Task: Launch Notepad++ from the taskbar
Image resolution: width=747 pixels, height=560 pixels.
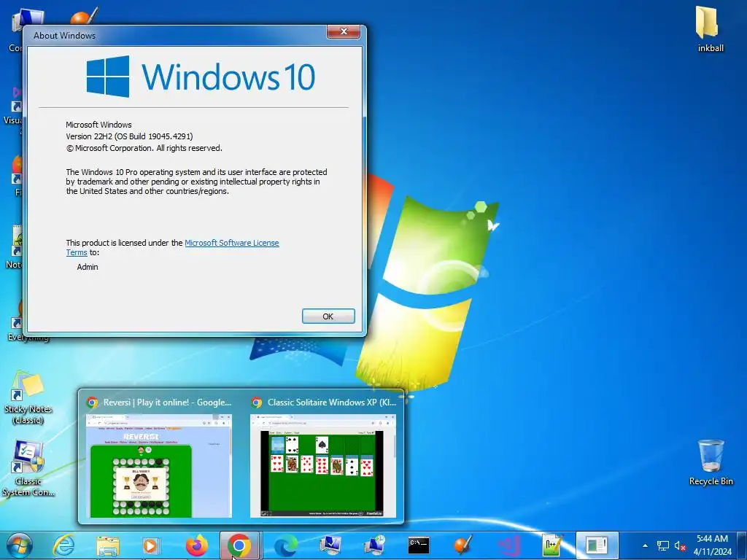Action: tap(551, 545)
